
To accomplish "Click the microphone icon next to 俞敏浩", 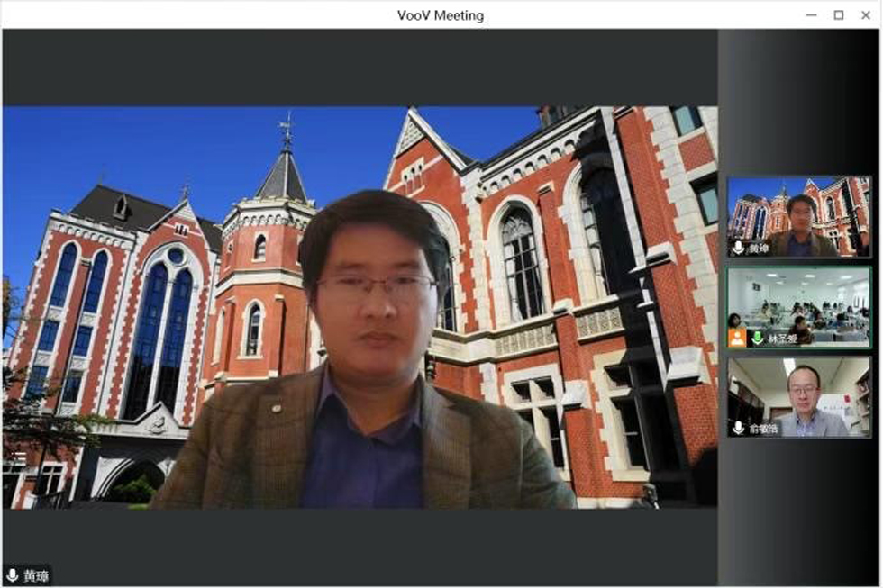I will [x=738, y=429].
